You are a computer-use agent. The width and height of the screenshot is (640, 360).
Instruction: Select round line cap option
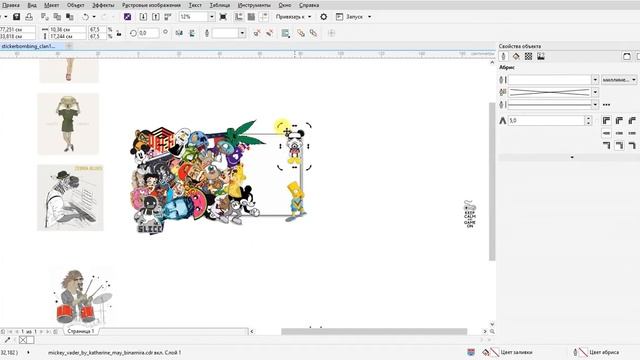[619, 133]
